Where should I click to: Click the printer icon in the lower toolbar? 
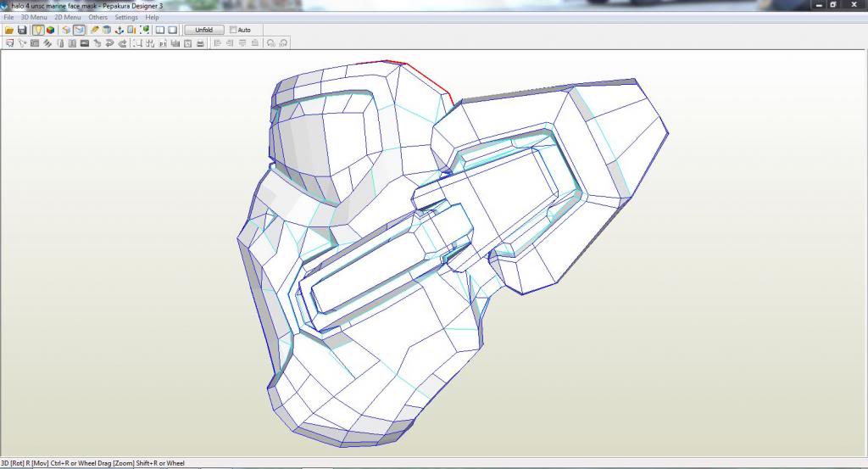tap(200, 43)
